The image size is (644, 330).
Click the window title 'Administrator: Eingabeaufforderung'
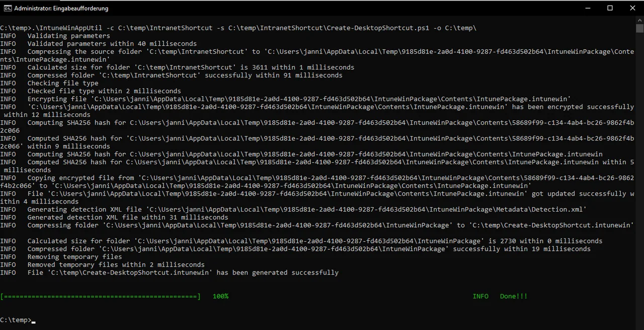click(61, 9)
